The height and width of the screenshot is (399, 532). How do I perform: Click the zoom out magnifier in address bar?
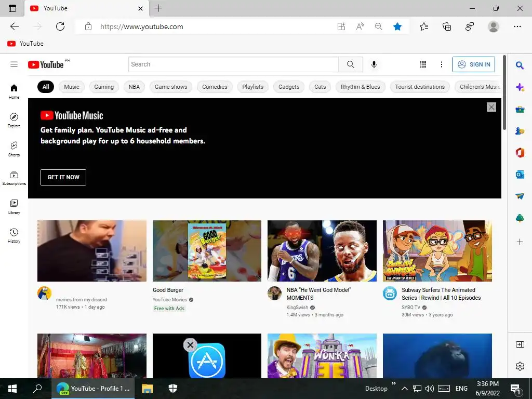tap(379, 26)
